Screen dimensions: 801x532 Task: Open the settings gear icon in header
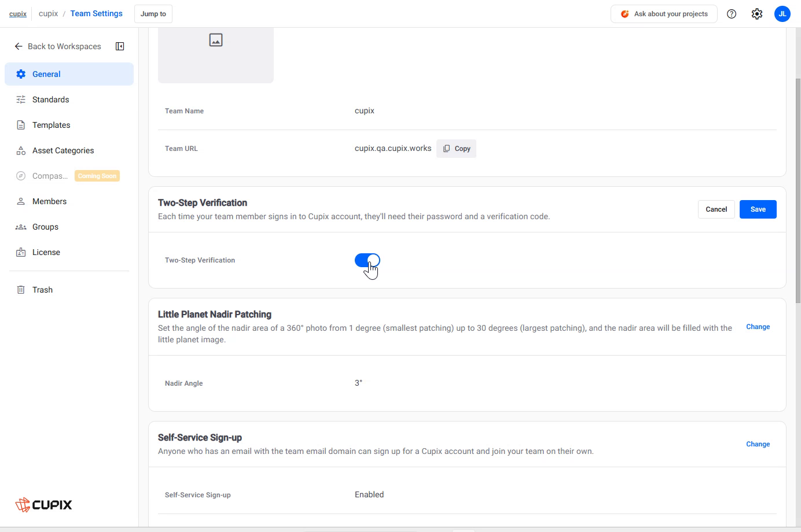757,14
